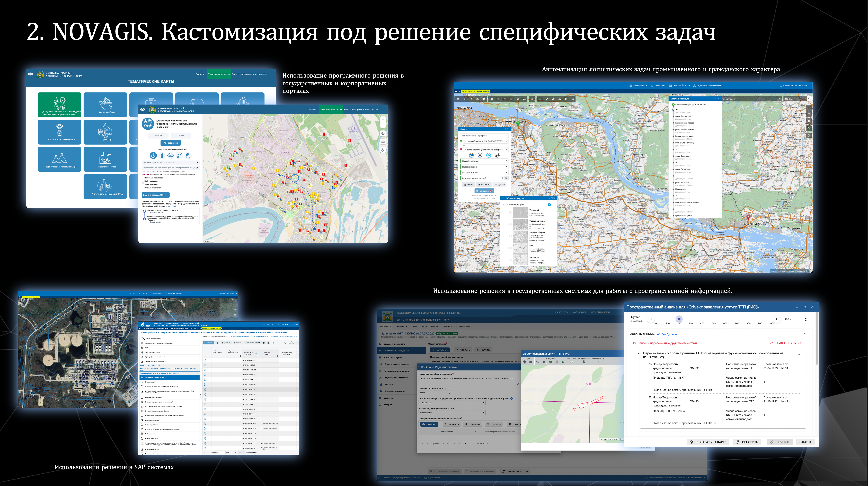Select the ear hearing-impaired category icon

tap(179, 155)
